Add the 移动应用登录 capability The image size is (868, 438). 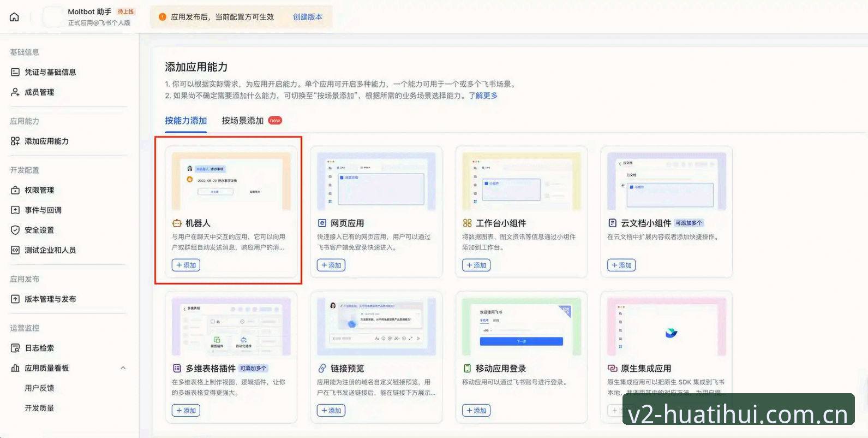[x=476, y=410]
